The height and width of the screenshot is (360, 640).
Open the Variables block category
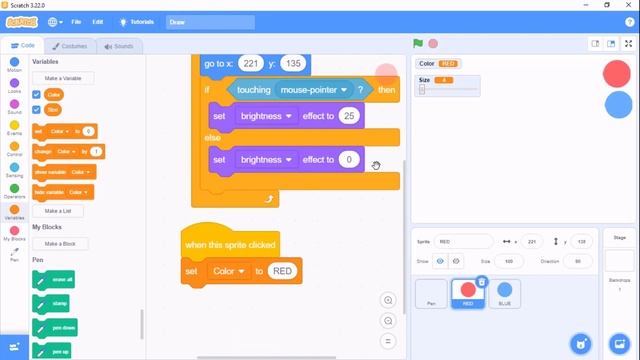[14, 213]
